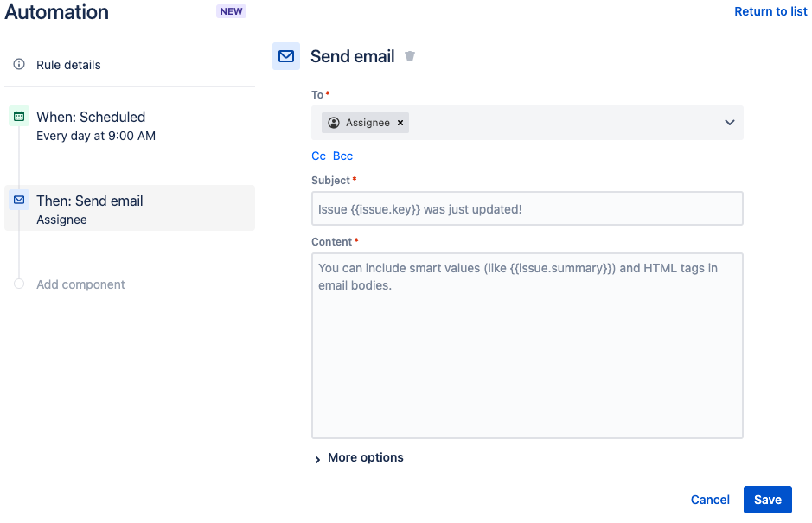Select the Then: Send email step

click(130, 208)
